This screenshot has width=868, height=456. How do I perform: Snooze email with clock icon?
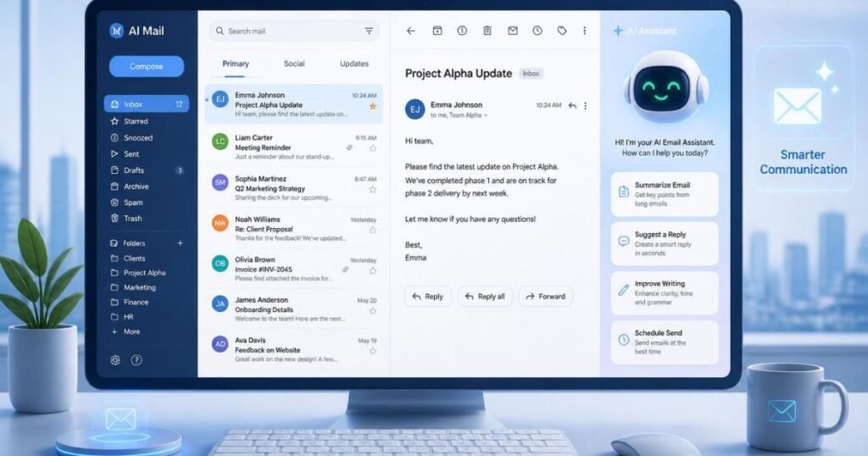[x=537, y=31]
